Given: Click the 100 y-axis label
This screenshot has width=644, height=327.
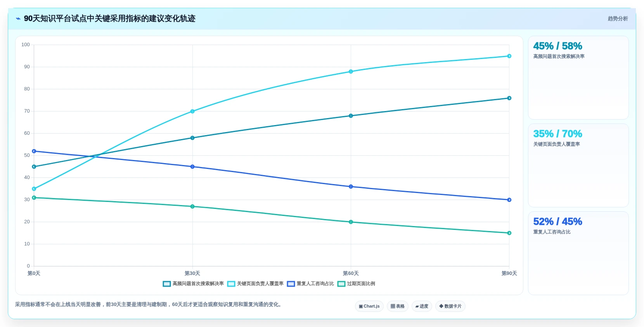Looking at the screenshot, I should (x=26, y=45).
